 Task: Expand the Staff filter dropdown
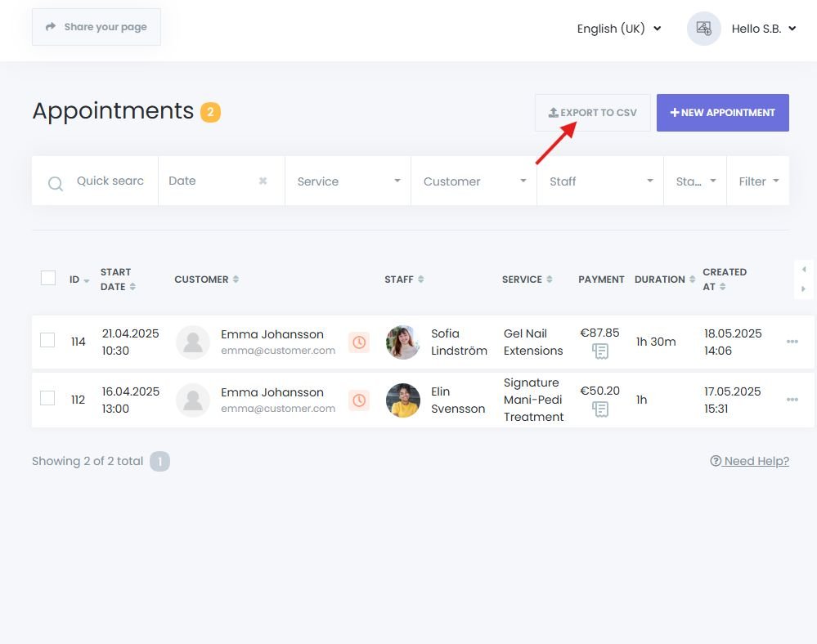click(599, 181)
